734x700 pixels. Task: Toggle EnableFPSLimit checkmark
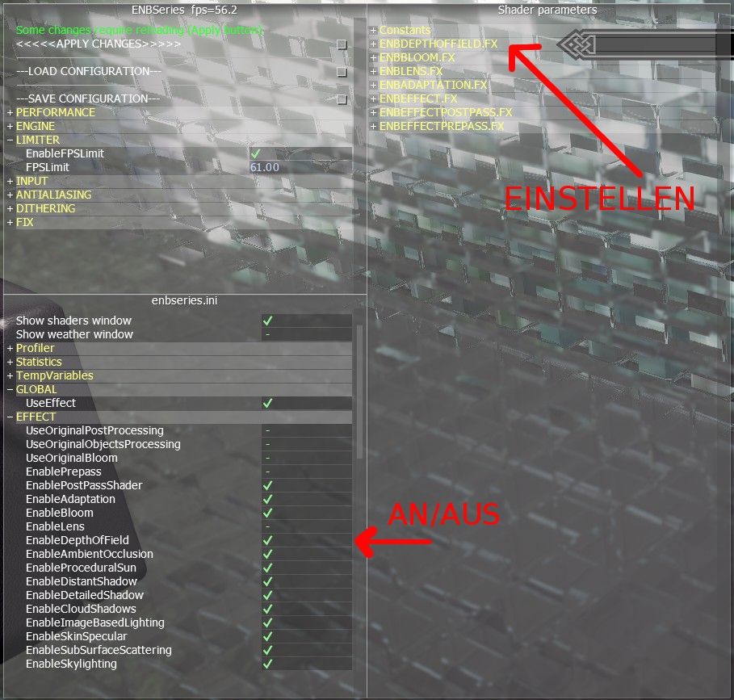click(x=256, y=153)
